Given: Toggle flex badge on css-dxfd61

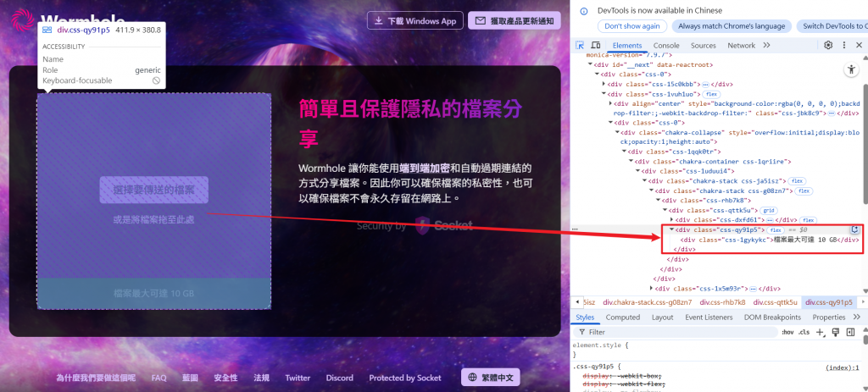Looking at the screenshot, I should 810,220.
